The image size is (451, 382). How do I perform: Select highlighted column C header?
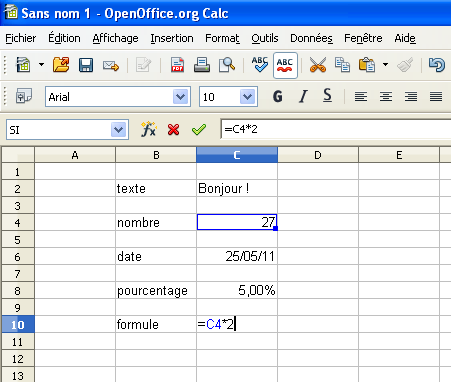pos(237,155)
